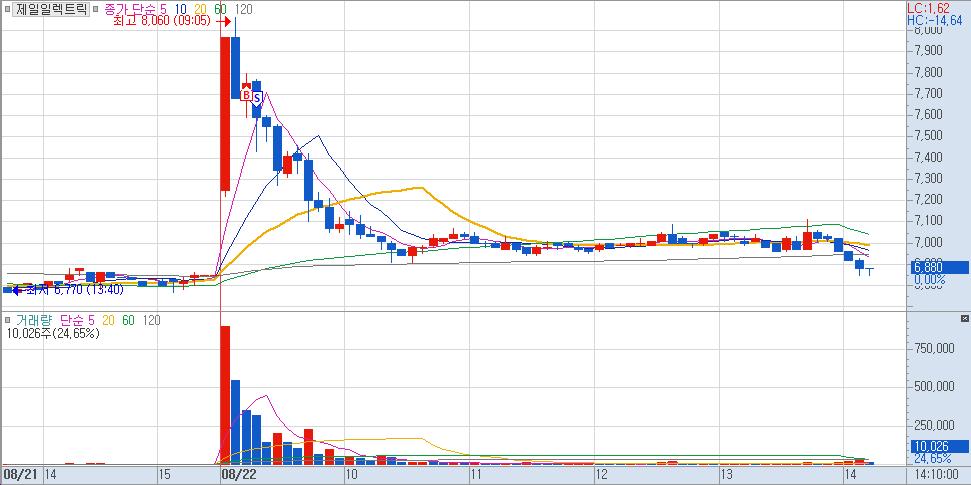Click the red B buy marker

click(246, 95)
